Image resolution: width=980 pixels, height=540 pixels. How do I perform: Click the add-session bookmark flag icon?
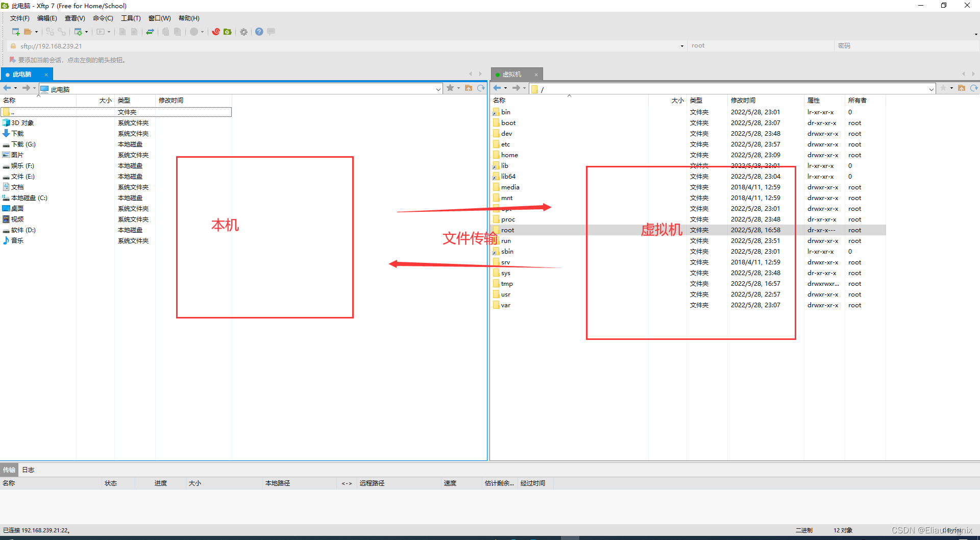[x=13, y=60]
